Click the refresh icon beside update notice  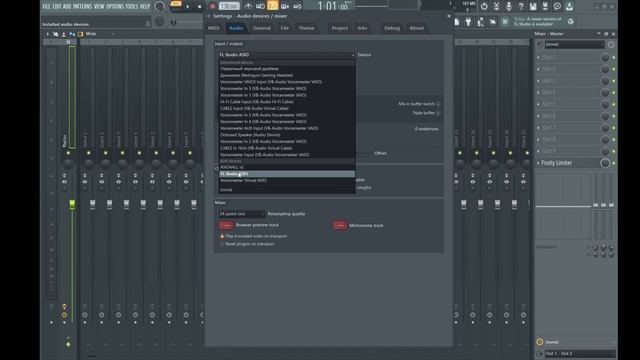[571, 22]
